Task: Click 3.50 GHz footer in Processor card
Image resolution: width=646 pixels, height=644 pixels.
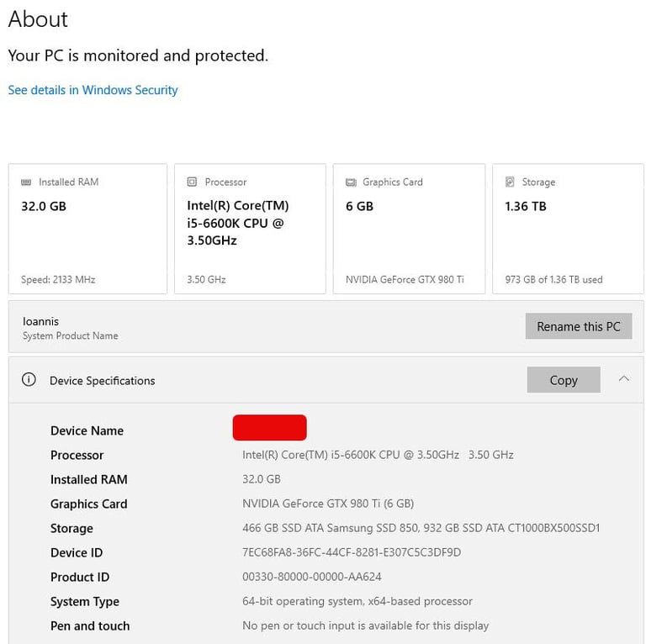Action: (206, 280)
